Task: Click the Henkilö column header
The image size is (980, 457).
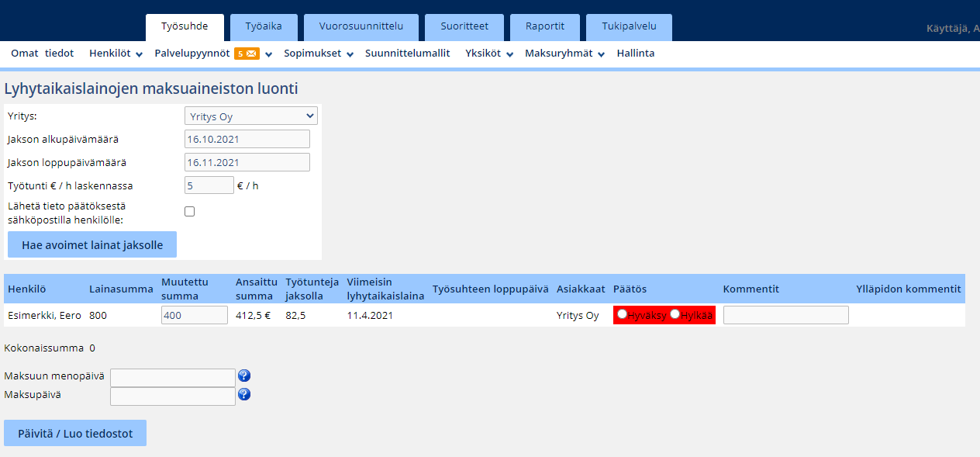Action: (x=27, y=289)
